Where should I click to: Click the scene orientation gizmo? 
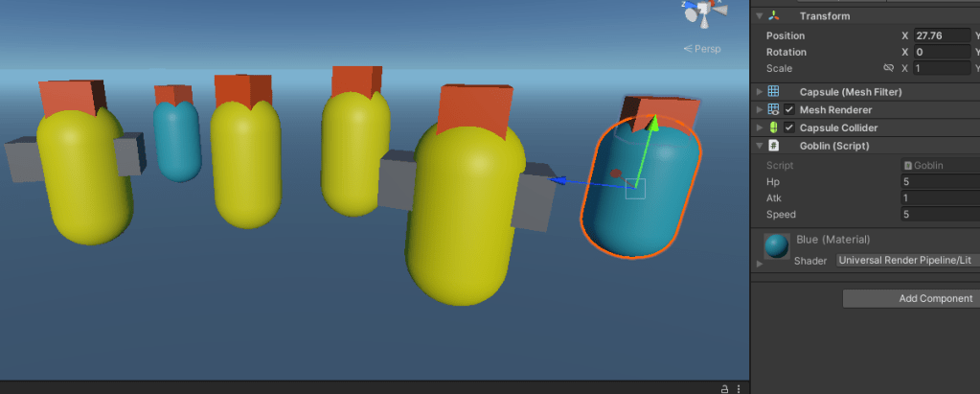click(703, 12)
